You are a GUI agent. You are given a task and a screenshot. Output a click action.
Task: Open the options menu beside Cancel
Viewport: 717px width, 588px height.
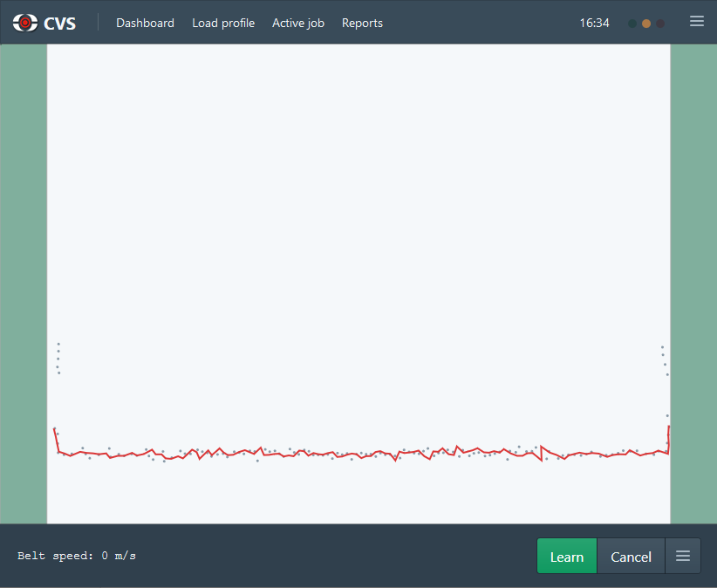point(683,556)
